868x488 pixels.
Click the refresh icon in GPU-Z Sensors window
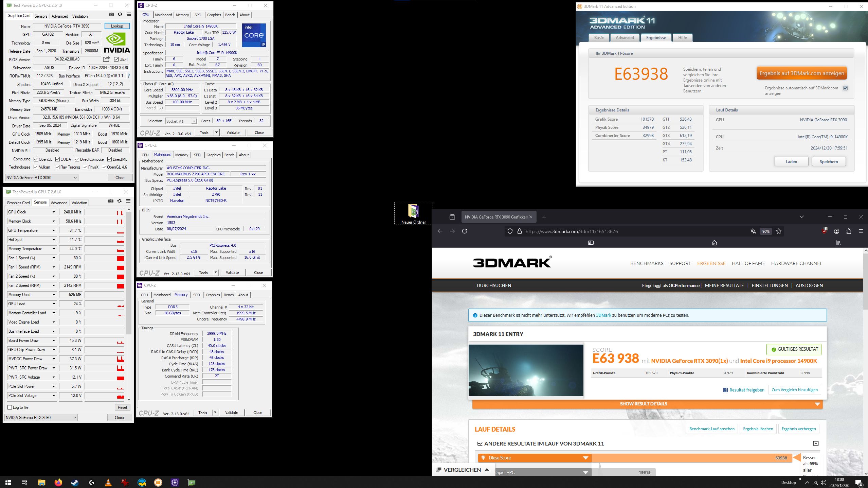119,201
